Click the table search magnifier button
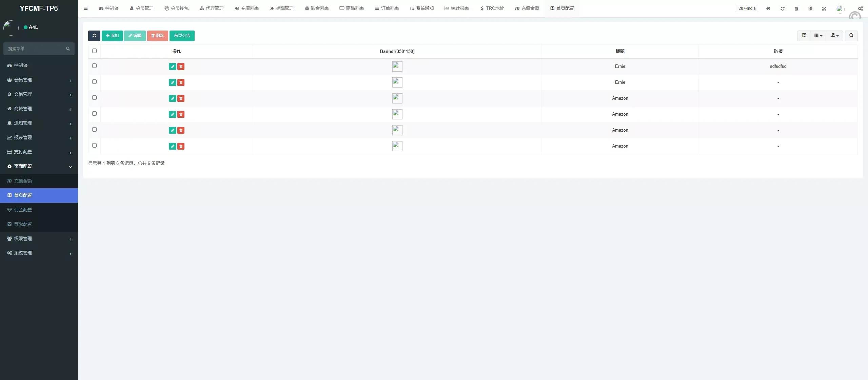Screen dimensions: 868x380 pyautogui.click(x=851, y=36)
